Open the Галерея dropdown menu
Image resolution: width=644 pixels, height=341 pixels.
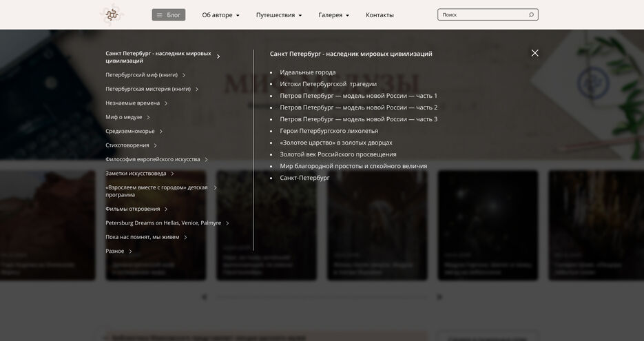coord(333,15)
